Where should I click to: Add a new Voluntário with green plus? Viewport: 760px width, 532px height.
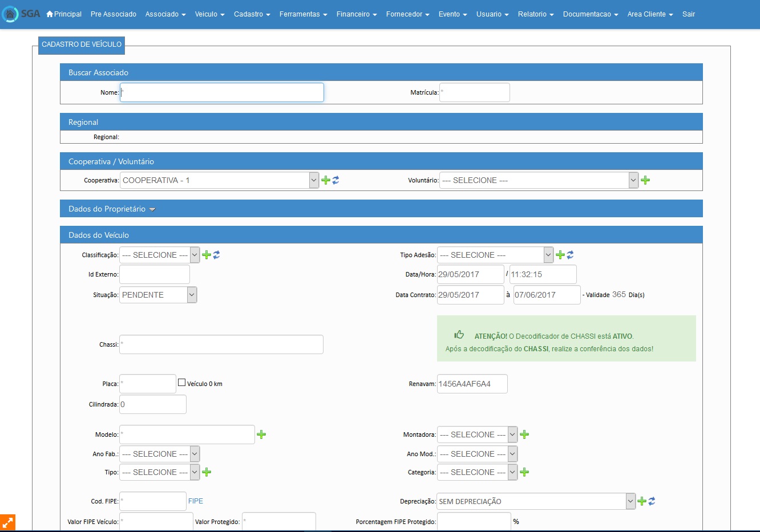click(x=645, y=180)
